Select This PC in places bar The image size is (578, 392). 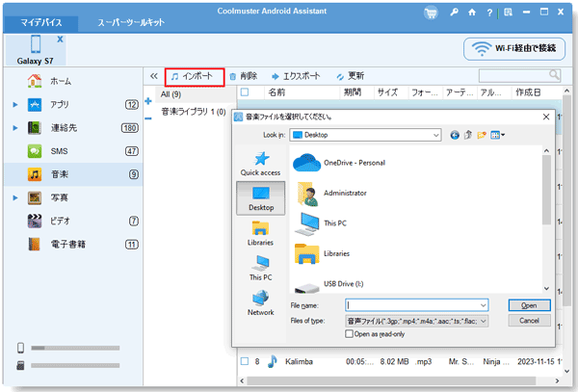[261, 268]
